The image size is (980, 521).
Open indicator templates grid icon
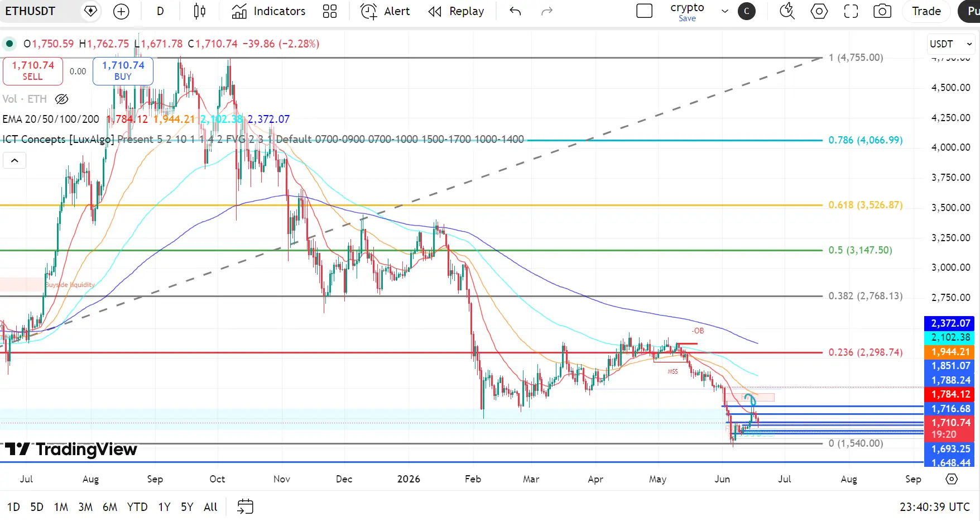click(330, 11)
